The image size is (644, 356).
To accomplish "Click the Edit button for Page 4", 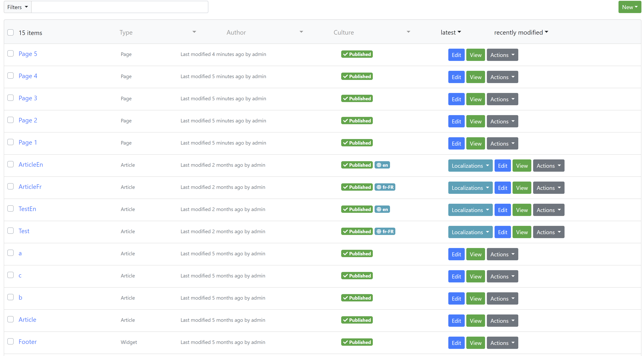I will pyautogui.click(x=456, y=77).
